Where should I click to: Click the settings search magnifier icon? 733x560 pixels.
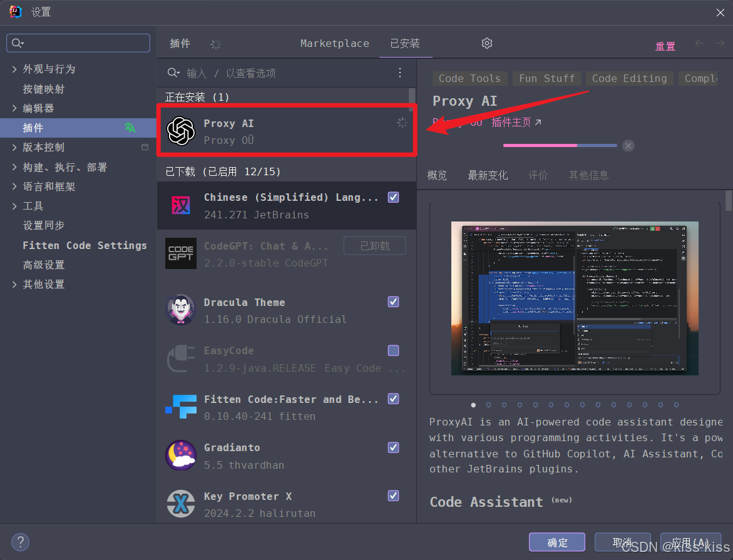point(18,43)
